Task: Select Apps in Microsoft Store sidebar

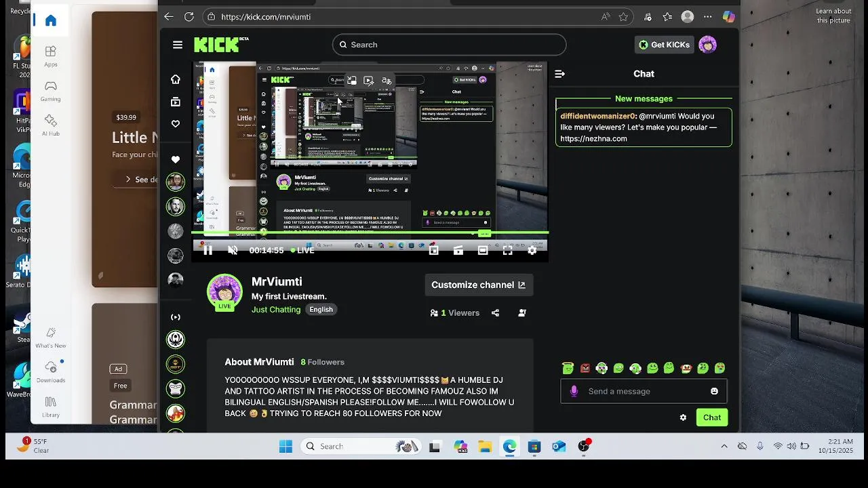Action: (51, 56)
